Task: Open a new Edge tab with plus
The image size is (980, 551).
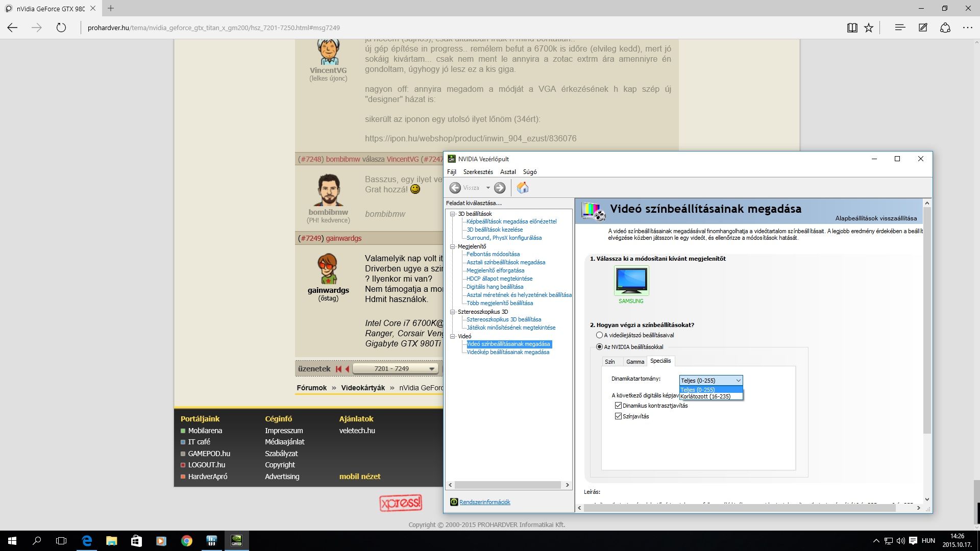Action: tap(111, 8)
